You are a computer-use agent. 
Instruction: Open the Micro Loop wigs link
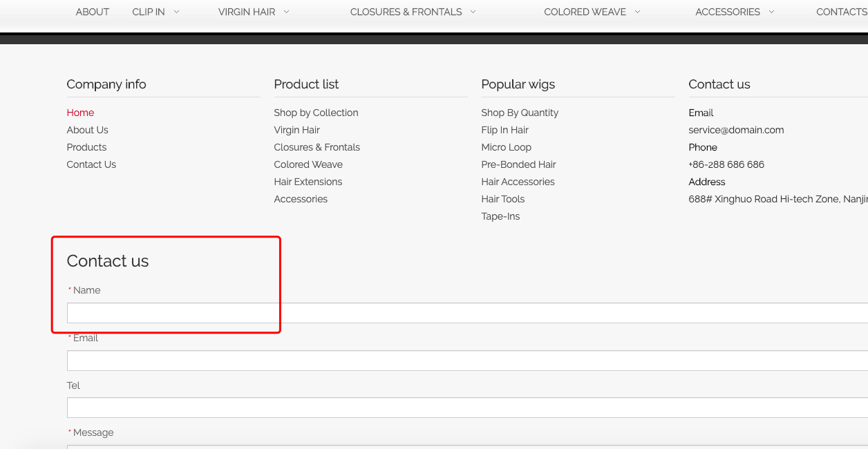(506, 147)
